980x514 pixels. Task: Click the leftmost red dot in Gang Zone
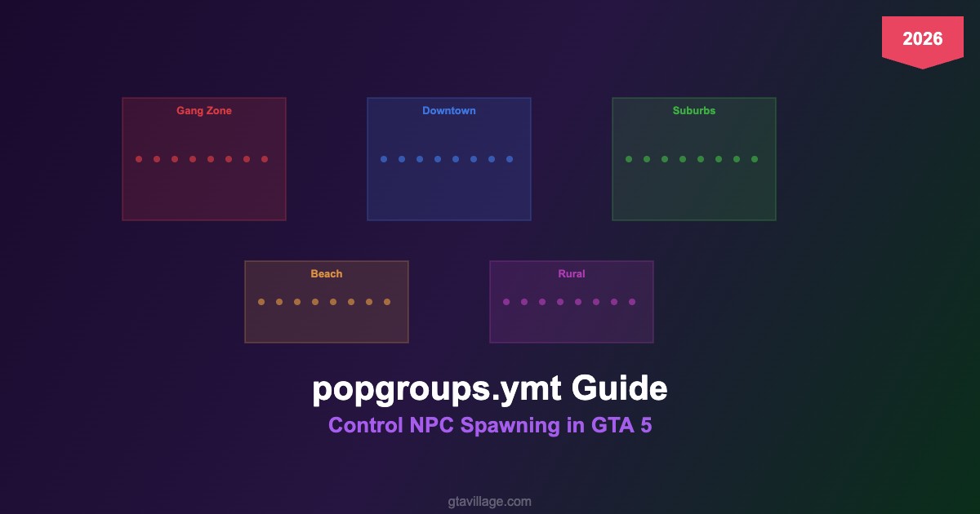point(139,159)
